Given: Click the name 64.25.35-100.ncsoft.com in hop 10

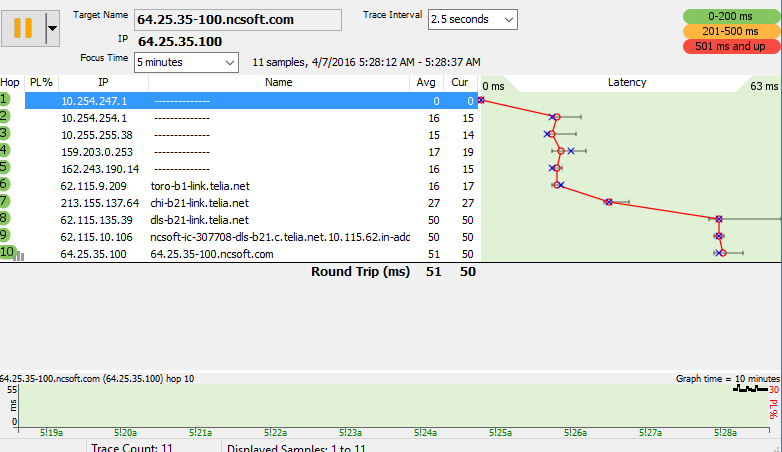Looking at the screenshot, I should (x=212, y=254).
